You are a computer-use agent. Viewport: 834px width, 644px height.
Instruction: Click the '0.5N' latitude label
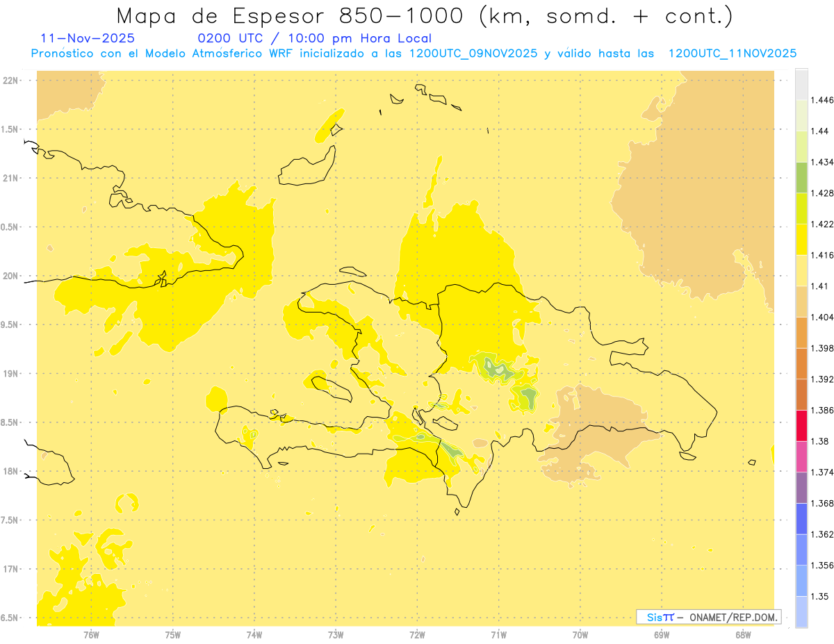(10, 227)
